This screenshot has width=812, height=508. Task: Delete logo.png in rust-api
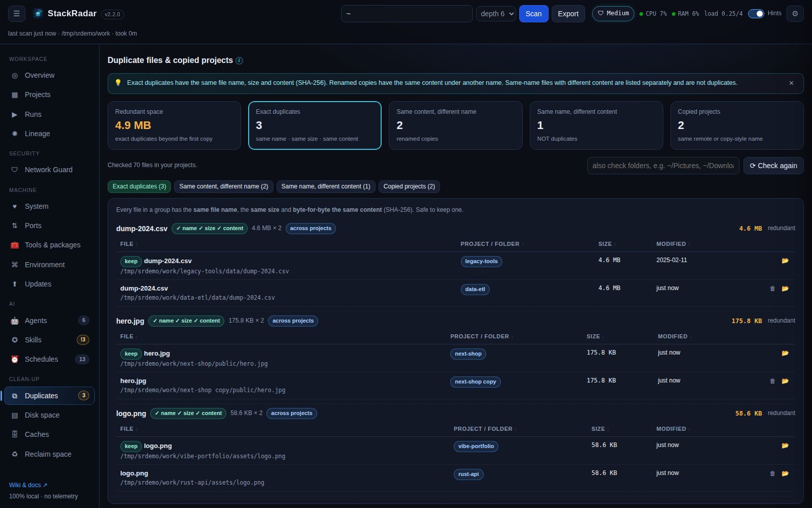point(772,473)
